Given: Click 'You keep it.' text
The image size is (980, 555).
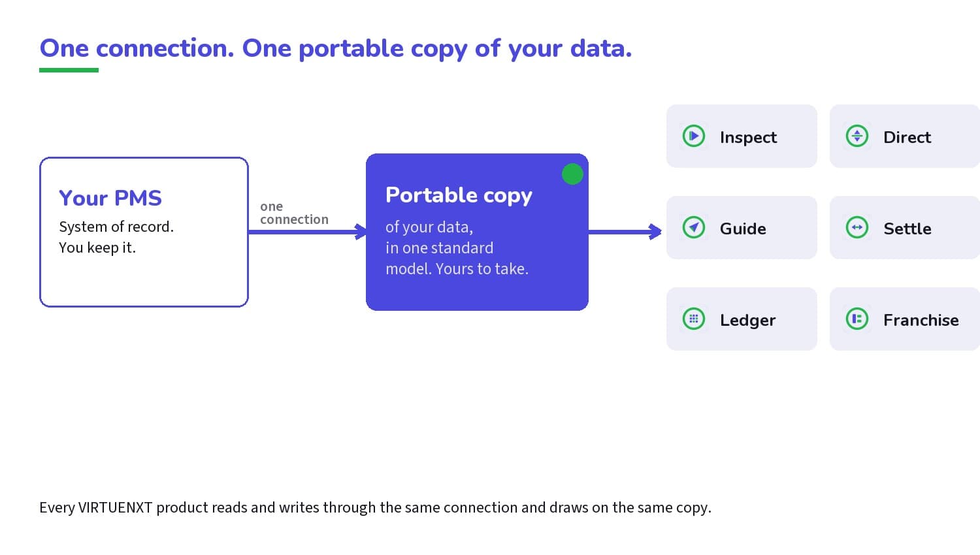Looking at the screenshot, I should tap(97, 247).
